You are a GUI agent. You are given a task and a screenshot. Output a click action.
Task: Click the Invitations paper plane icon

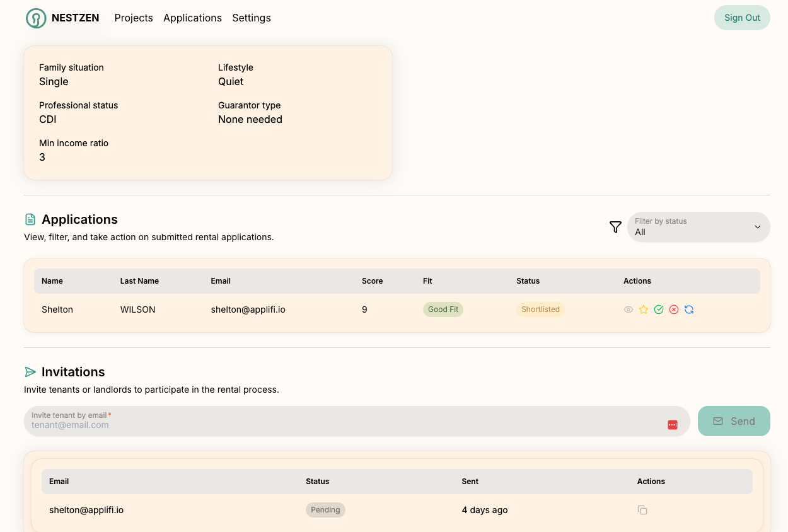(x=30, y=372)
